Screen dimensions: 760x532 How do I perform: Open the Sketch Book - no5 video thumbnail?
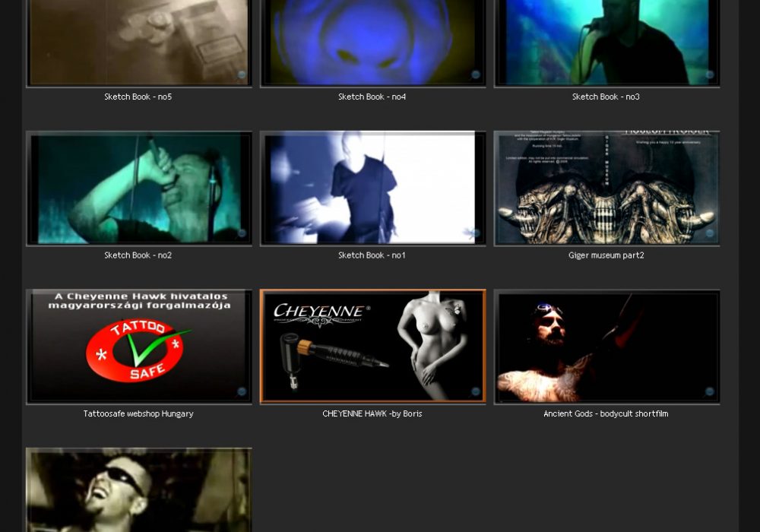pyautogui.click(x=138, y=43)
